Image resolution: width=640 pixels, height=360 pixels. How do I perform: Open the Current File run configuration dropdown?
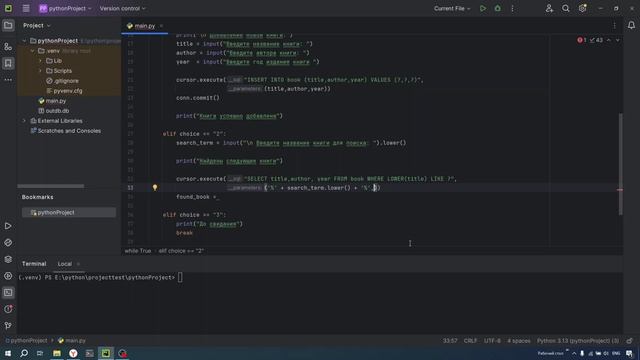(x=452, y=8)
